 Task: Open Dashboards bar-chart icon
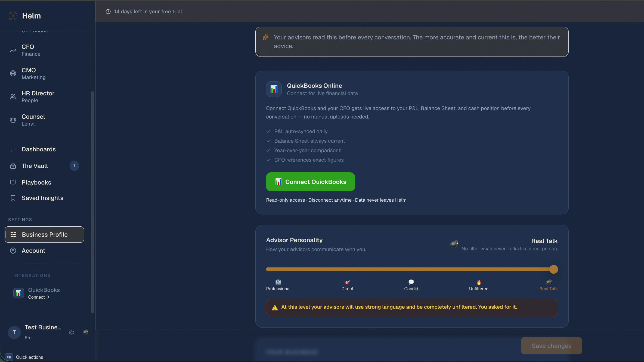(x=13, y=149)
